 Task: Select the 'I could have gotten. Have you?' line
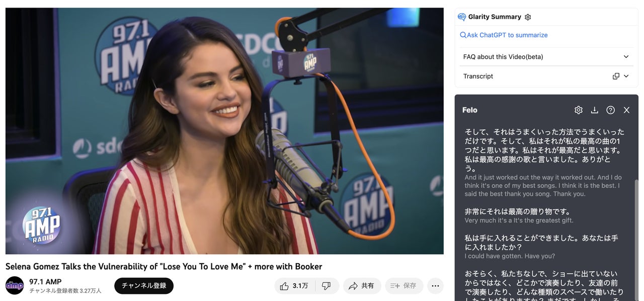(x=510, y=256)
